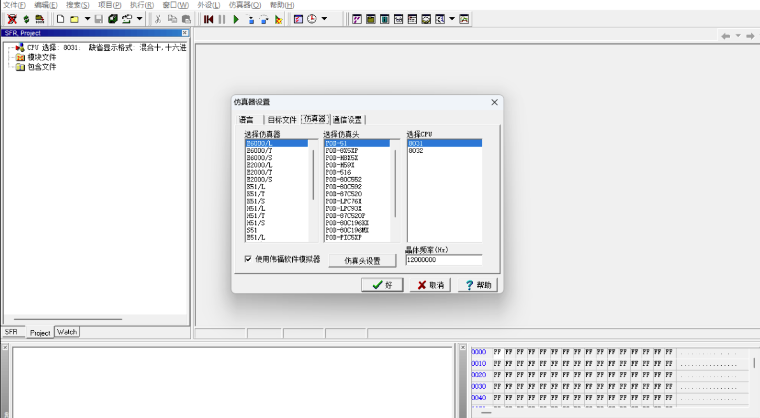Screen dimensions: 760x418
Task: Click the second window-view icon in the right toolbar group
Action: (371, 19)
